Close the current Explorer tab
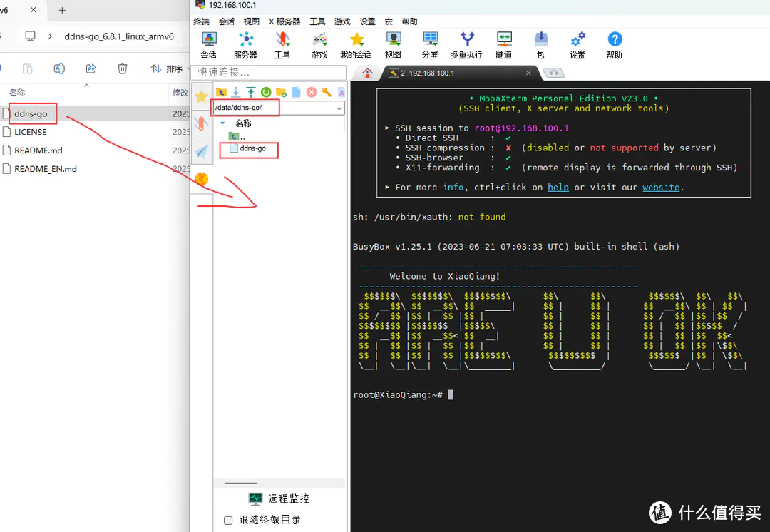 [x=33, y=9]
